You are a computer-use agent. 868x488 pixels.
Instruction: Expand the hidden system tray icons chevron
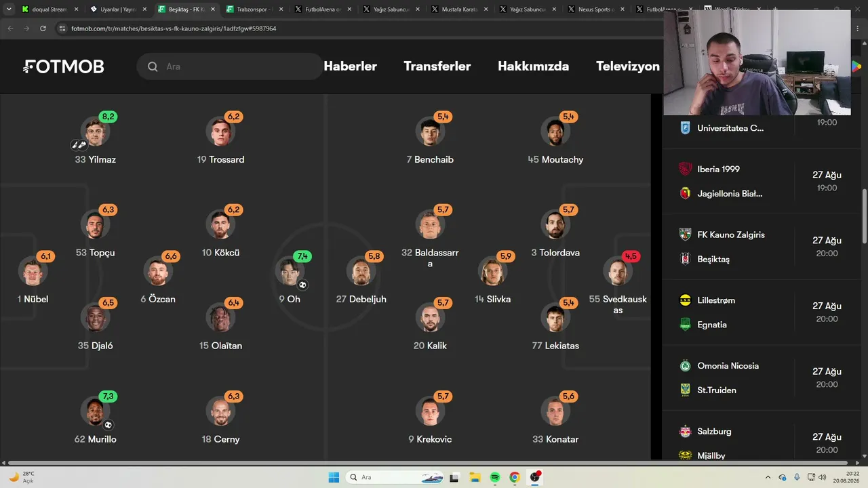click(768, 477)
